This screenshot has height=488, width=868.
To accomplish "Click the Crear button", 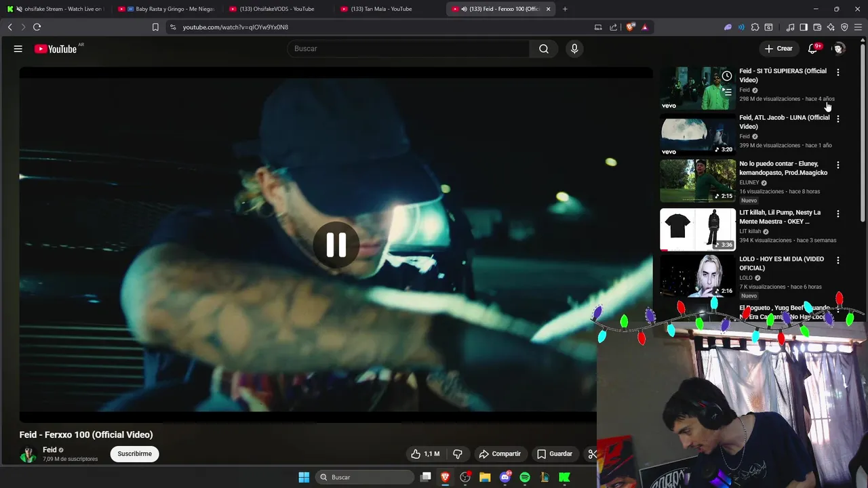I will click(778, 49).
